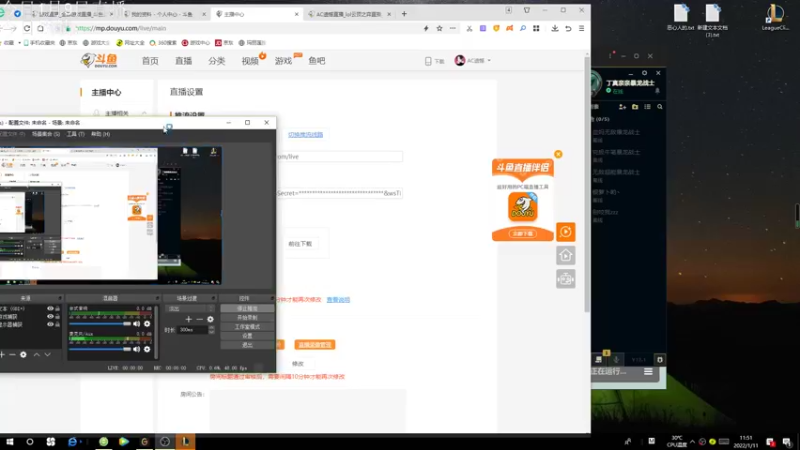The image size is (800, 450).
Task: Click the home icon in right floating sidebar
Action: pyautogui.click(x=565, y=256)
